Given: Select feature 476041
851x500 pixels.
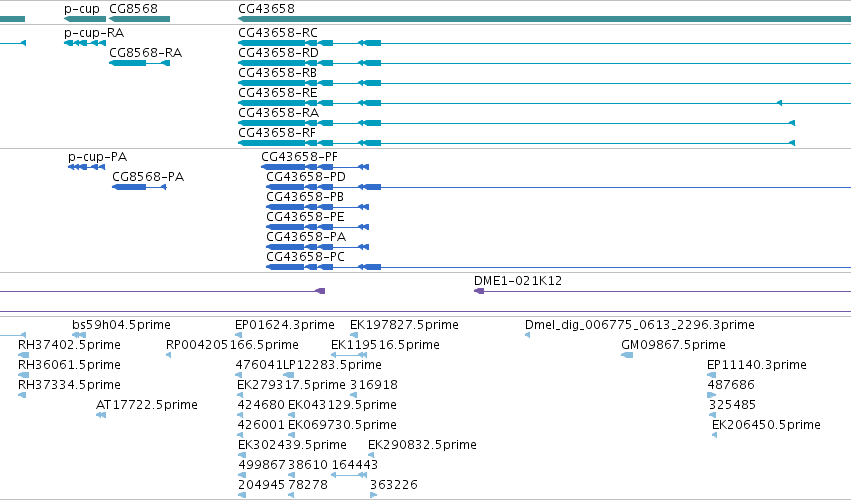Looking at the screenshot, I should click(x=239, y=375).
